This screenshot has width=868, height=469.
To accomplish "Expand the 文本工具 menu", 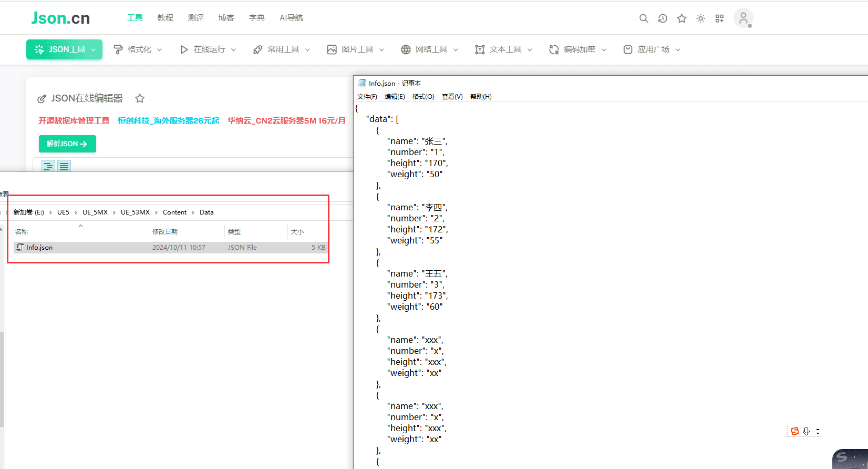I will tap(504, 49).
